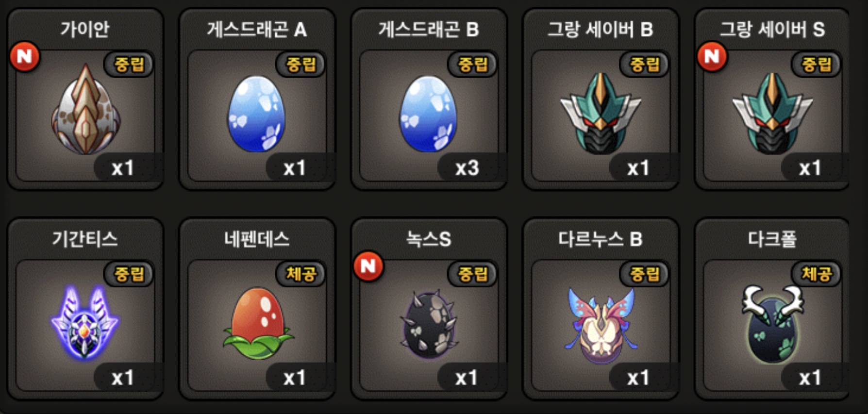The height and width of the screenshot is (414, 868).
Task: Select the 그랑 세이버 B helmet icon
Action: tap(601, 113)
